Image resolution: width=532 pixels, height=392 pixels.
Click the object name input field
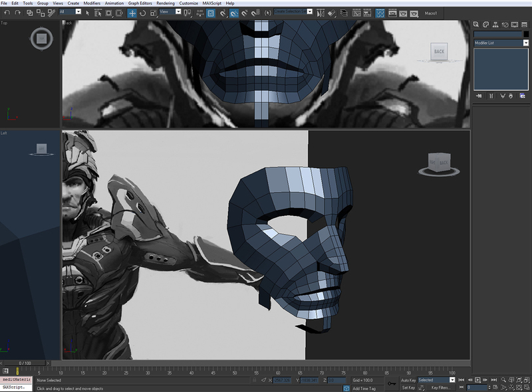tap(497, 34)
